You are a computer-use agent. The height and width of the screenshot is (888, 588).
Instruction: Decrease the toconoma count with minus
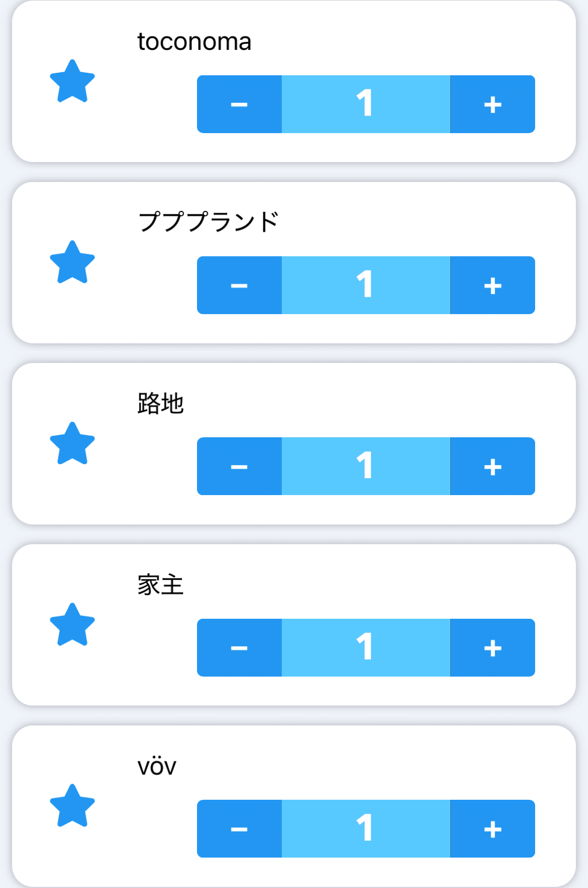coord(239,104)
